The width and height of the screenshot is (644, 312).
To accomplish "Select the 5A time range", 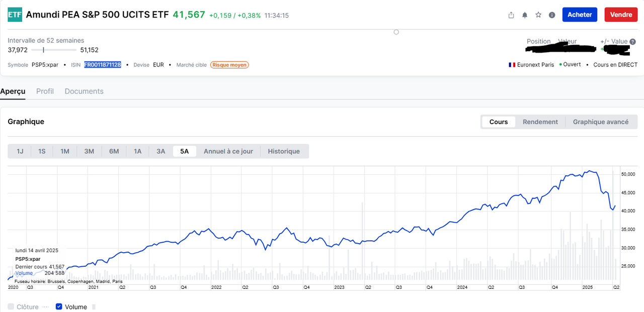I will [x=184, y=151].
